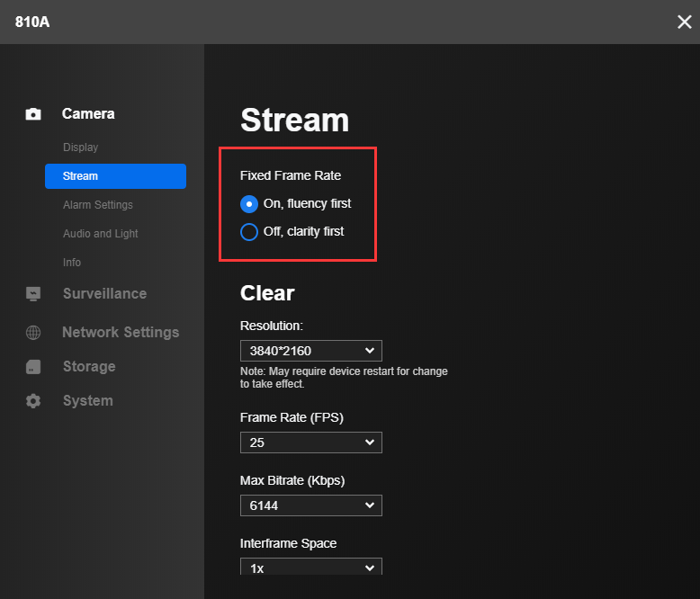The height and width of the screenshot is (599, 700).
Task: Click the Camera icon in sidebar
Action: click(33, 114)
